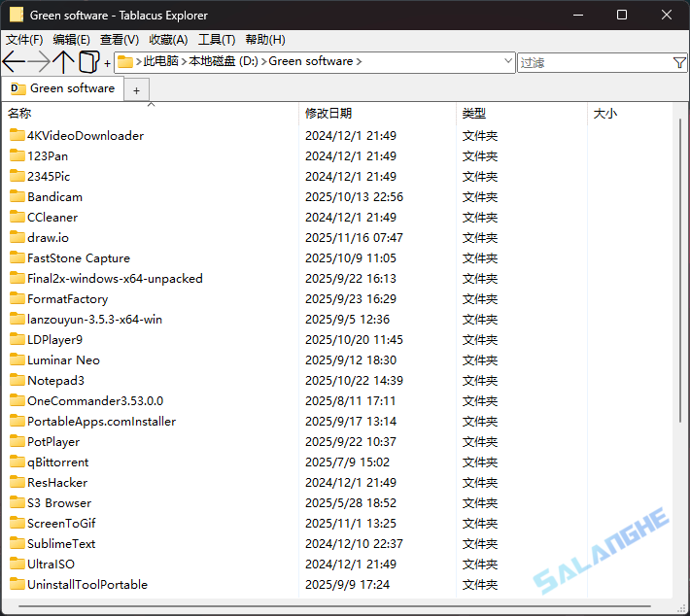
Task: Click the PotPlayer folder icon
Action: (17, 440)
